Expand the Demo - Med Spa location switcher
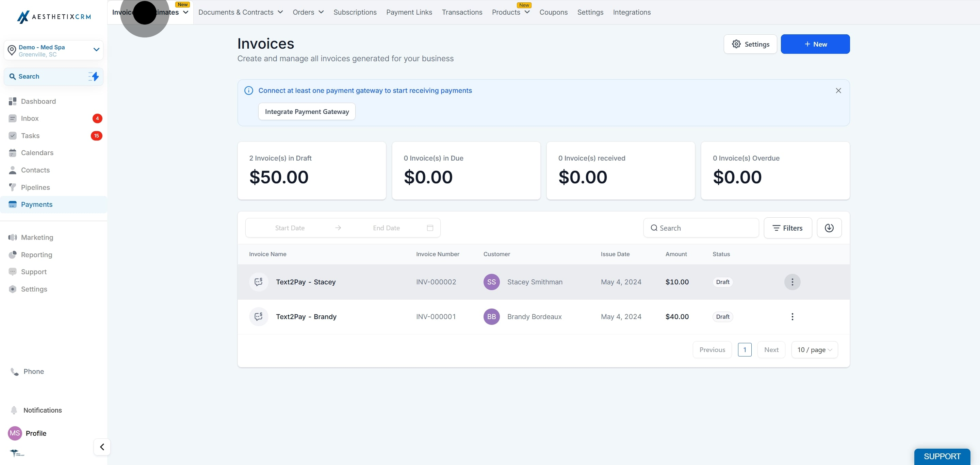Image resolution: width=980 pixels, height=465 pixels. (x=54, y=50)
